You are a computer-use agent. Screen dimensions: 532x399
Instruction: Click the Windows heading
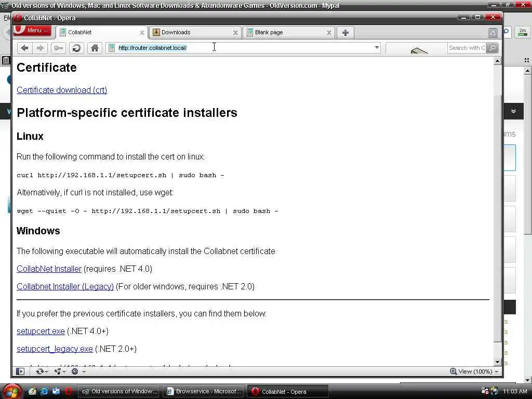point(38,231)
